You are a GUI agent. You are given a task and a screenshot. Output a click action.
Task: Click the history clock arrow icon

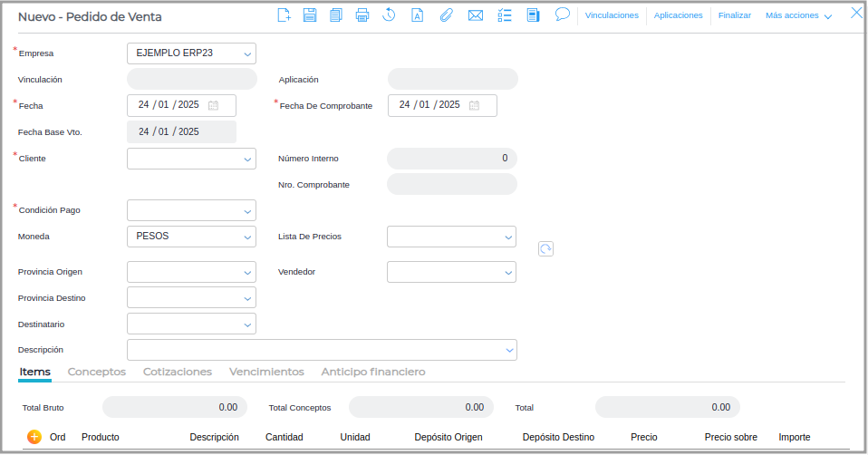[389, 15]
